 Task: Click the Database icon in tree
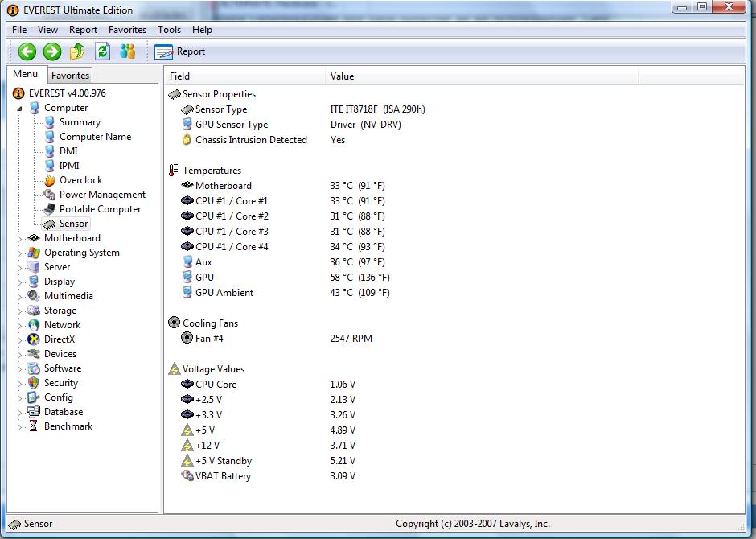pyautogui.click(x=33, y=412)
